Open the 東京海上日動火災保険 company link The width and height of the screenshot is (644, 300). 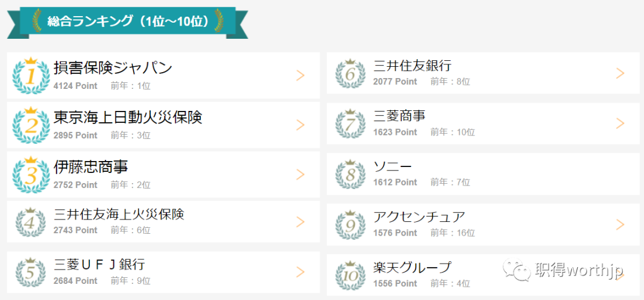[128, 117]
